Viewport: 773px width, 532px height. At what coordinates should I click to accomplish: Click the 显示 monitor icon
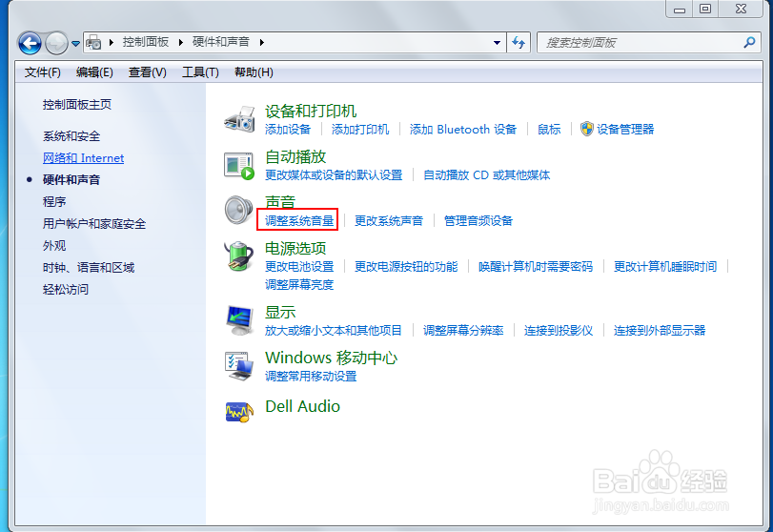239,320
